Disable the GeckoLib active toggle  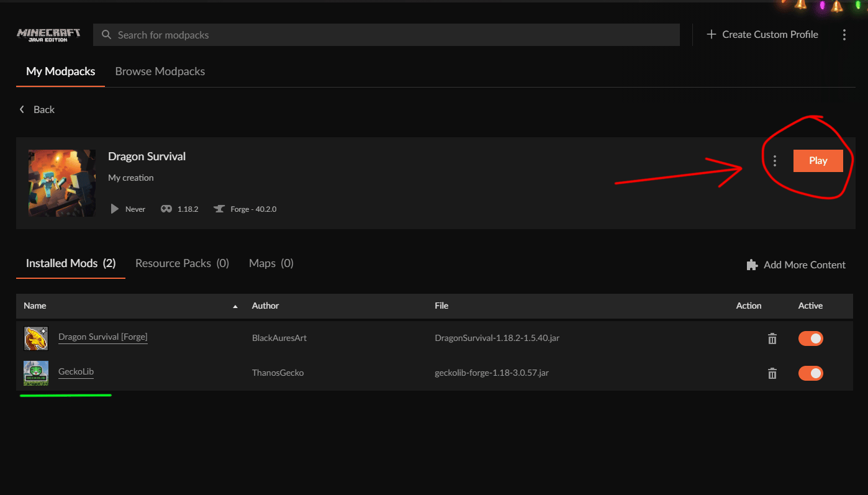[x=810, y=373]
